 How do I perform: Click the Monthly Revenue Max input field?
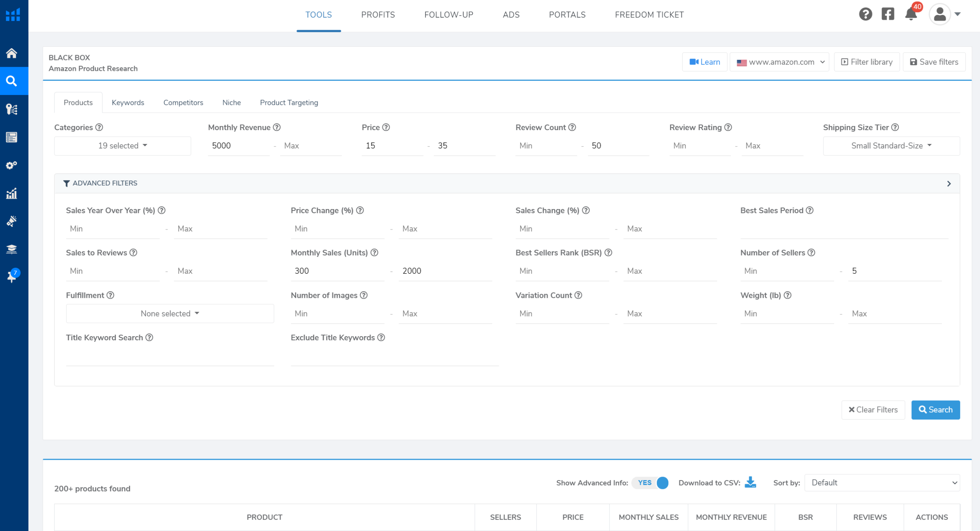[310, 146]
